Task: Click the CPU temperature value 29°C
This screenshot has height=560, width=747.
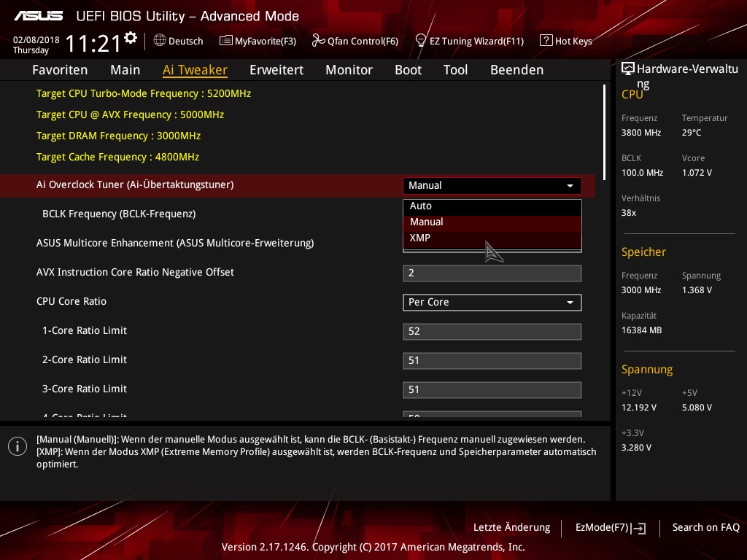Action: coord(692,133)
